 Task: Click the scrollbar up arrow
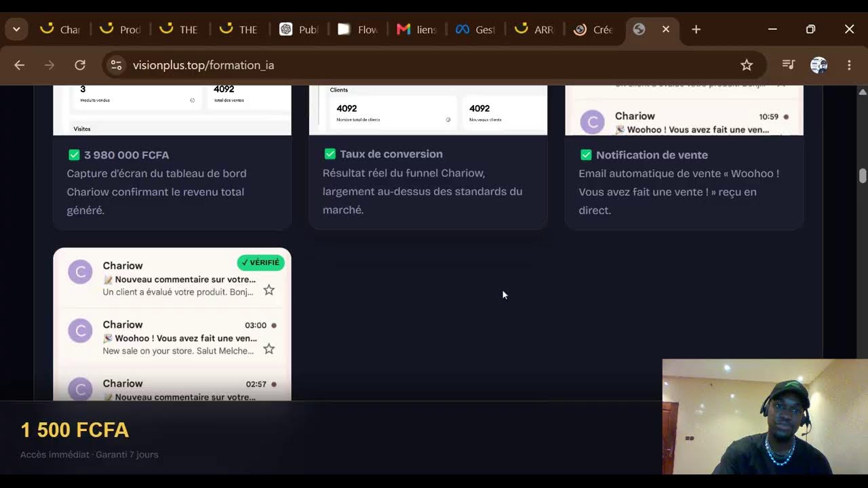[x=863, y=91]
